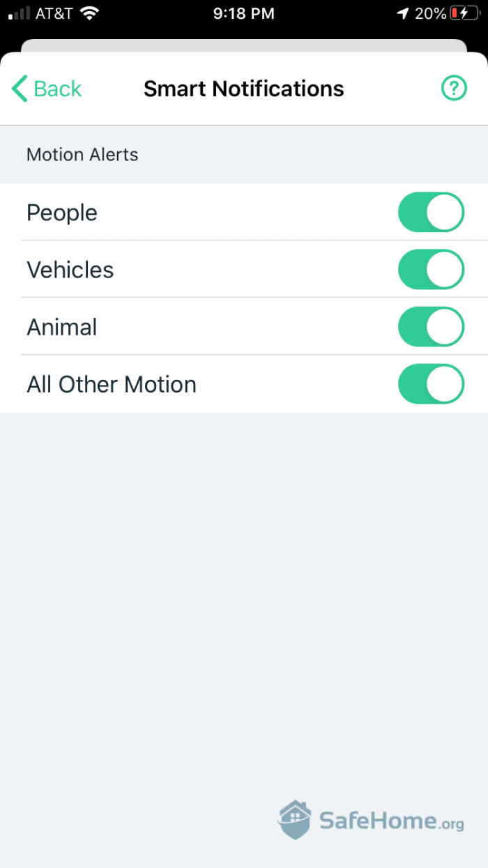Select the People row label
This screenshot has height=868, width=488.
62,213
